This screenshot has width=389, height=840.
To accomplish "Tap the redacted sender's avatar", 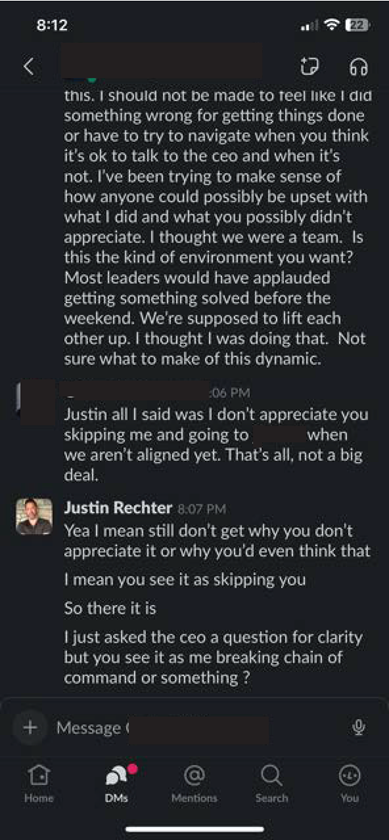I will (x=35, y=401).
